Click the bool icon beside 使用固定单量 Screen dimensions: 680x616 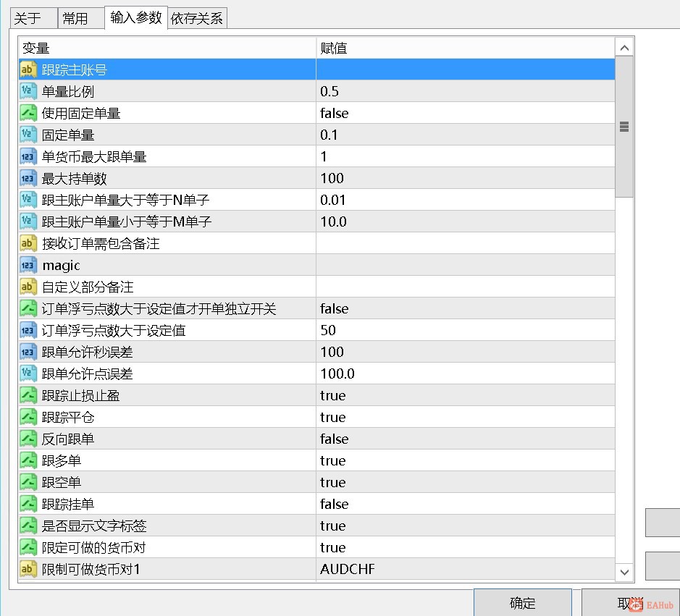point(28,113)
